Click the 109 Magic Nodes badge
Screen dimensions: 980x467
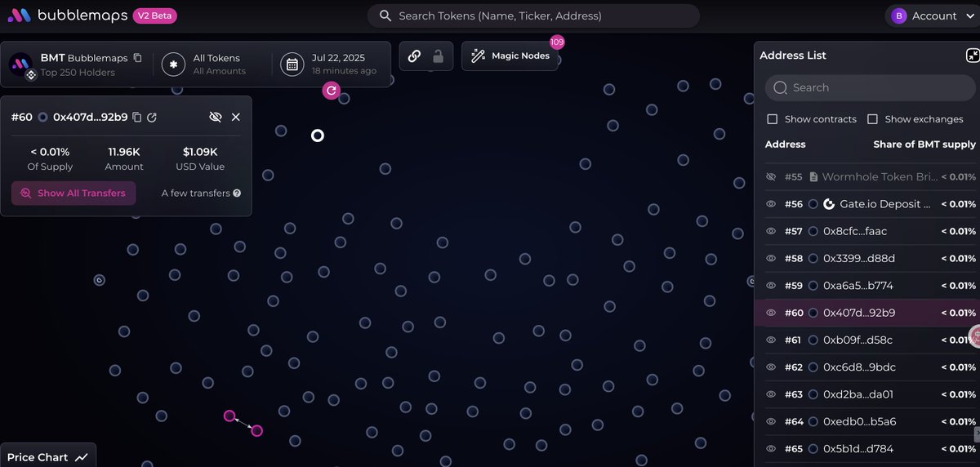[557, 42]
